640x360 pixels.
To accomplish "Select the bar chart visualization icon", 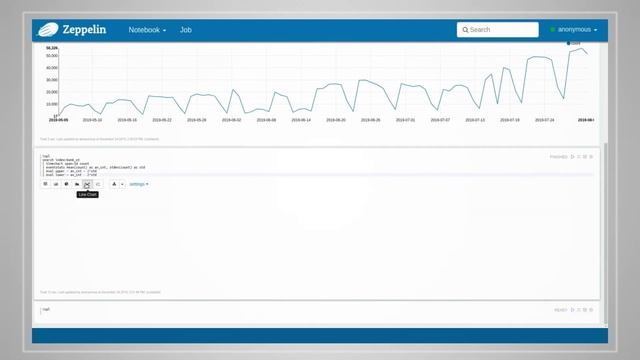I will coord(56,184).
